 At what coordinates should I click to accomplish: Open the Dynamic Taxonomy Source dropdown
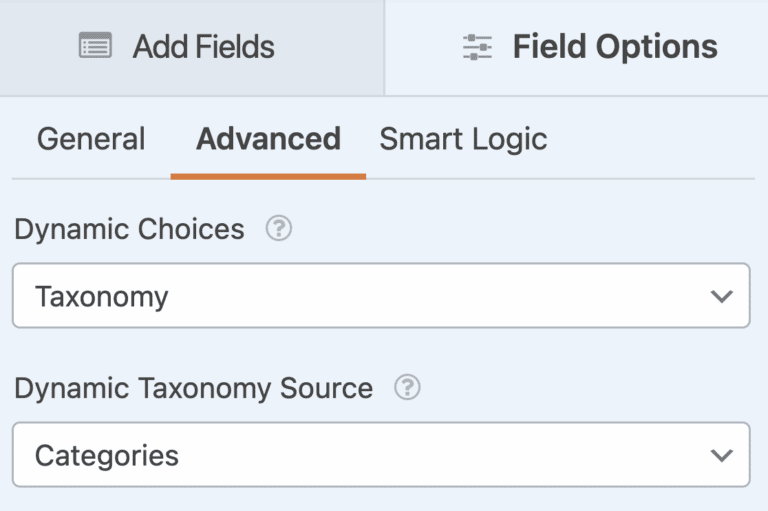coord(380,455)
